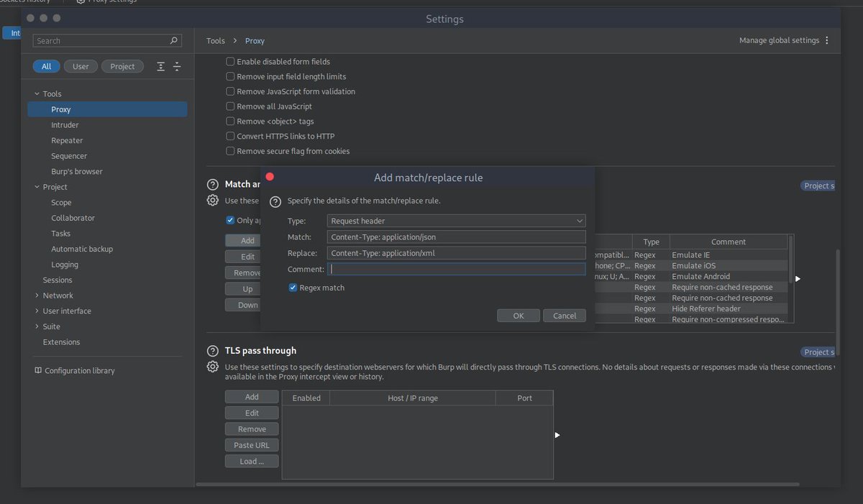
Task: Open the Manage global settings kebab menu
Action: tap(827, 40)
